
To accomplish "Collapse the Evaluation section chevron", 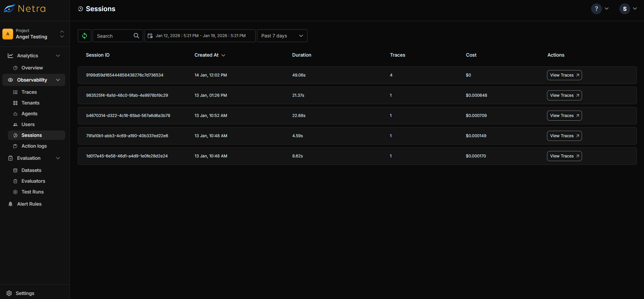I will click(58, 158).
